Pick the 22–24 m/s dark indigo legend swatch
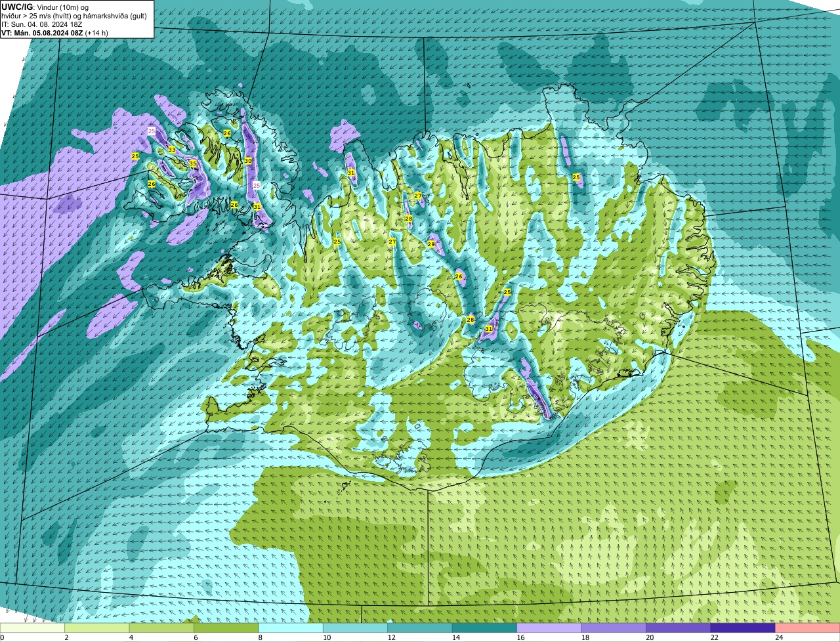Image resolution: width=840 pixels, height=642 pixels. tap(743, 628)
